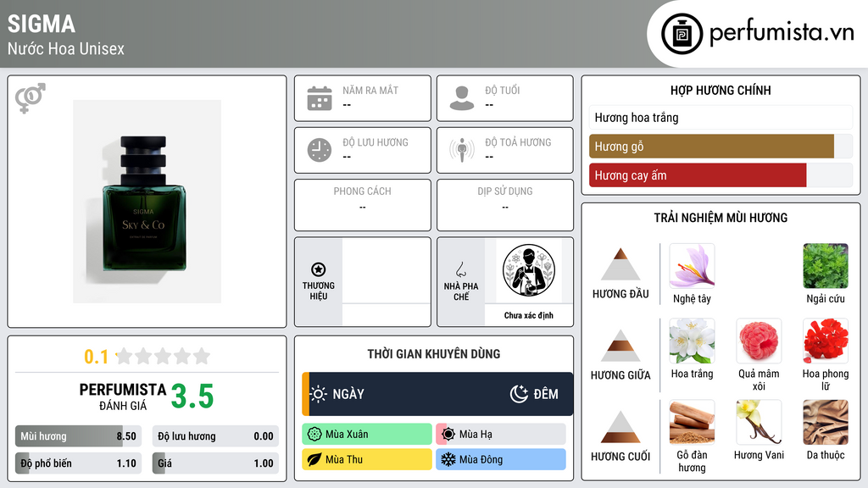Viewport: 868px width, 488px height.
Task: Select the Ngải cứu note image
Action: point(826,266)
